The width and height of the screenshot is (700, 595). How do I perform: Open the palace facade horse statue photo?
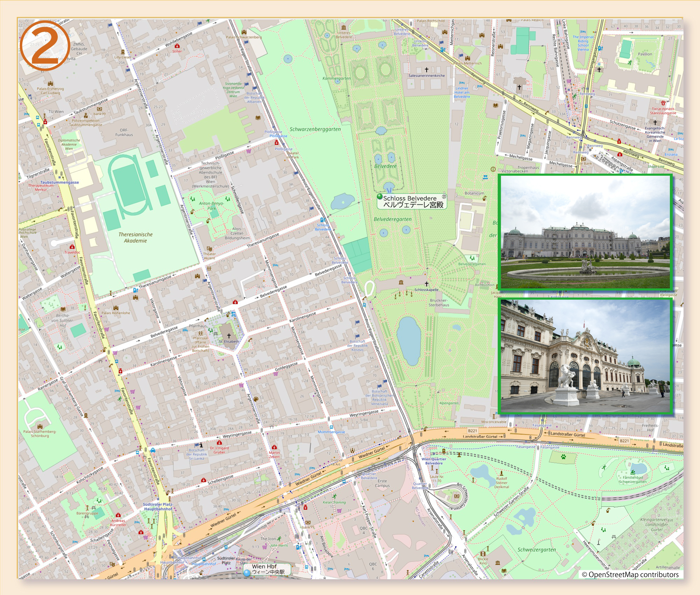585,356
